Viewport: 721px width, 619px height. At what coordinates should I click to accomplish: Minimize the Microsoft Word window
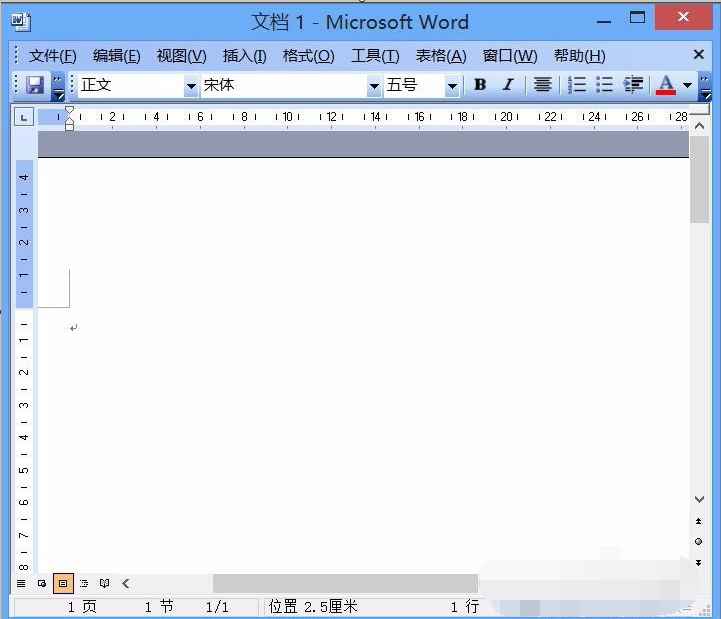tap(604, 21)
